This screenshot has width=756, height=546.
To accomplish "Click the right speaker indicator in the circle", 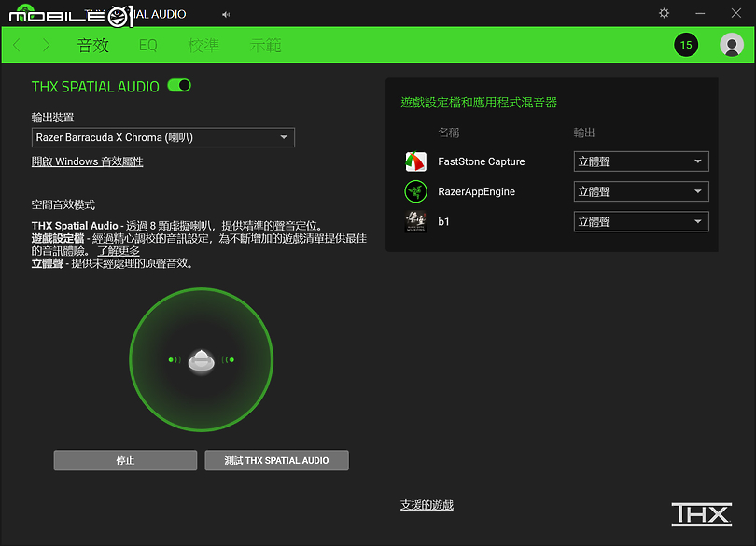I will (x=228, y=360).
